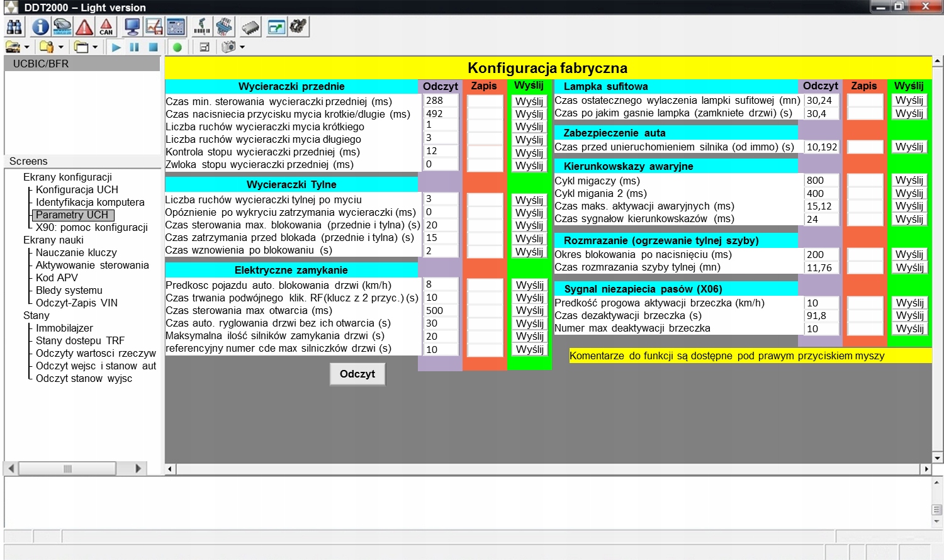This screenshot has height=560, width=944.
Task: Click the binoculars search icon
Action: (14, 27)
